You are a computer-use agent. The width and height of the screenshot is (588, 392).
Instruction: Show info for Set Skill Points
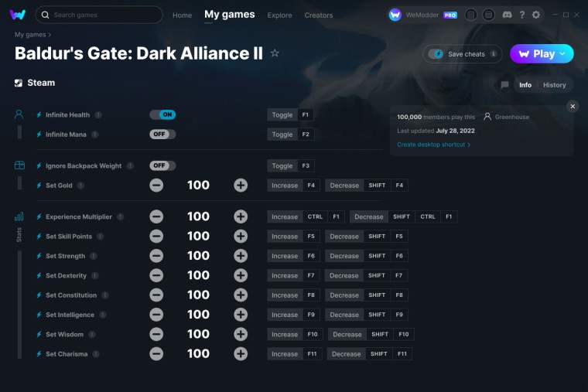pyautogui.click(x=100, y=236)
